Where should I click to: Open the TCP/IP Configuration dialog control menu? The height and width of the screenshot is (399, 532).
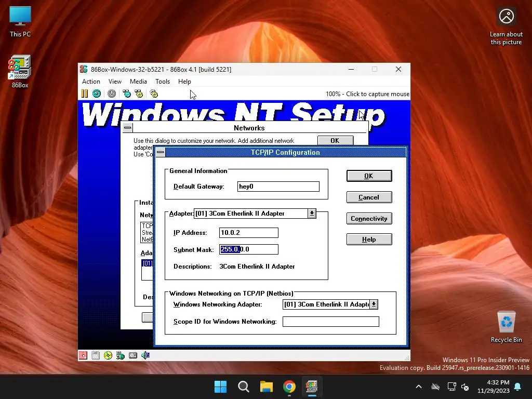(x=161, y=152)
